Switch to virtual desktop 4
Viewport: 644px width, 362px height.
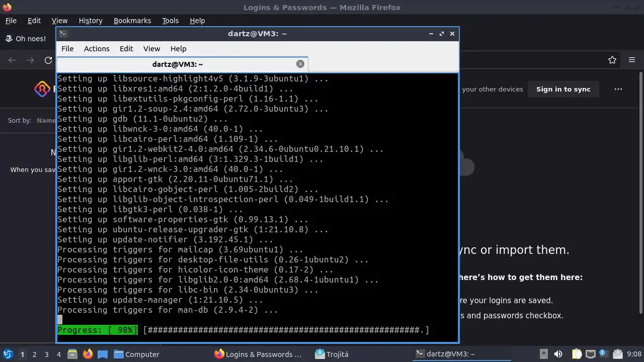pos(59,354)
